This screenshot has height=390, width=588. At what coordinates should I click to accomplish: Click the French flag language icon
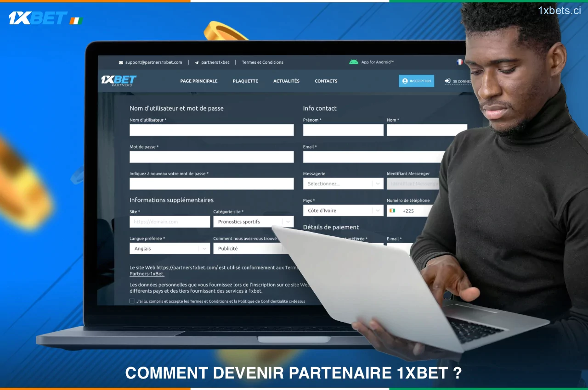point(459,62)
